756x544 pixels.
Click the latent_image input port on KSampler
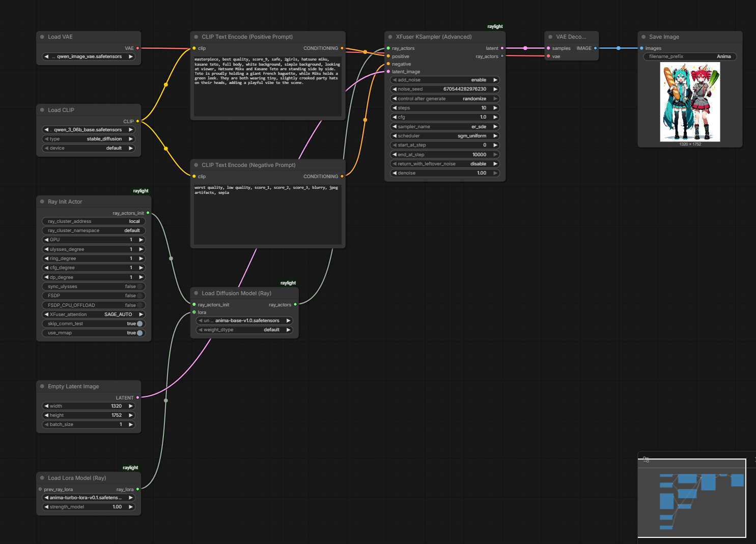coord(388,72)
